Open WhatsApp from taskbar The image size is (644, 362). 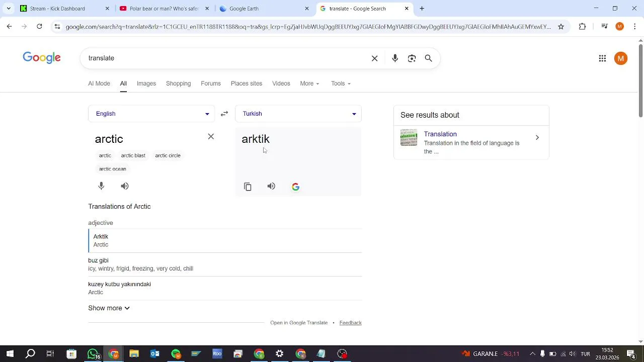pyautogui.click(x=93, y=353)
